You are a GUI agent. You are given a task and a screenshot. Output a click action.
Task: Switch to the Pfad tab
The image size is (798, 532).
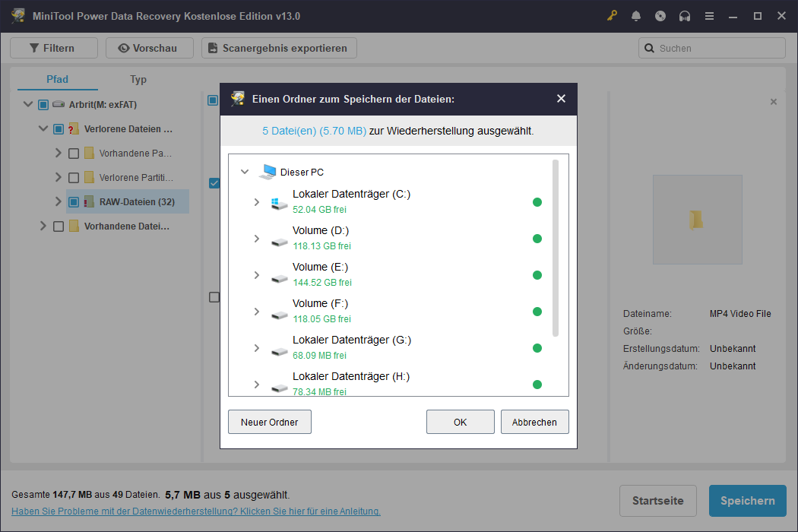pyautogui.click(x=57, y=79)
